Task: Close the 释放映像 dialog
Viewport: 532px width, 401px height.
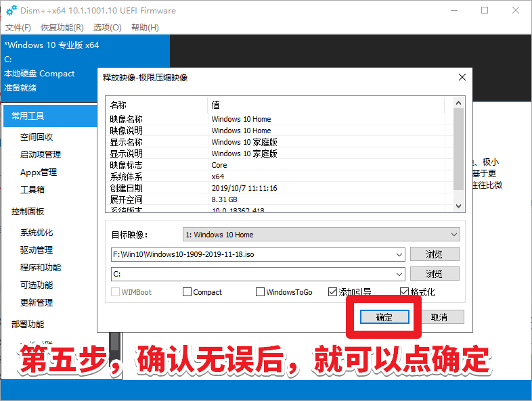Action: 462,77
